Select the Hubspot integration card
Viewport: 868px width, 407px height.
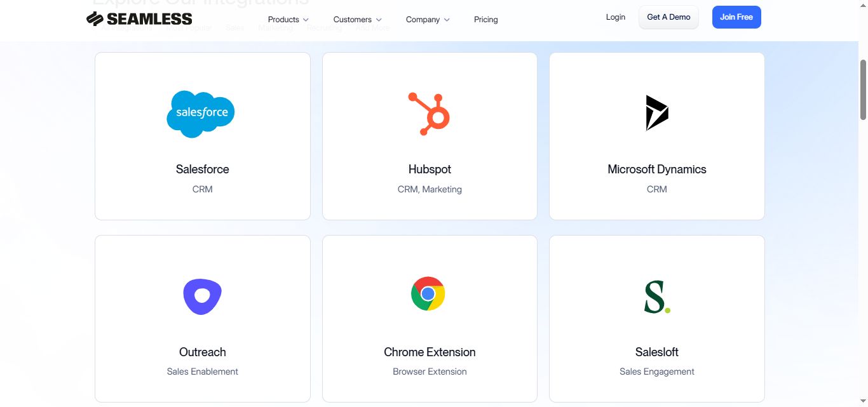(x=430, y=135)
